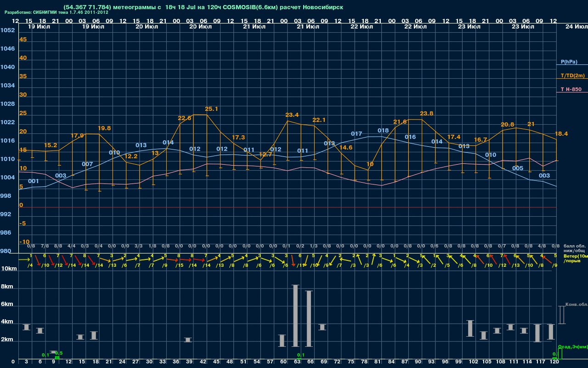Select the 12.2 temperature label

(131, 156)
